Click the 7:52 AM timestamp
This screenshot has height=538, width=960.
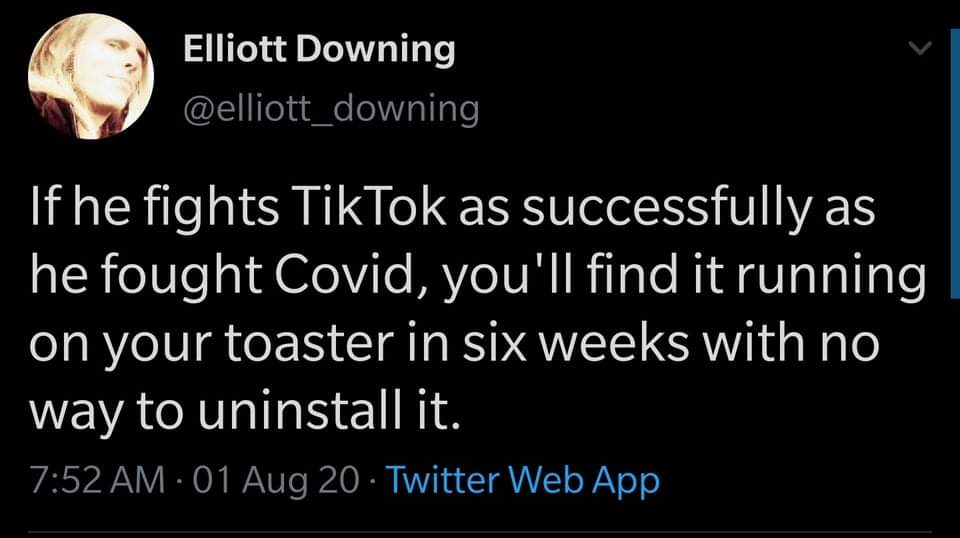tap(97, 479)
